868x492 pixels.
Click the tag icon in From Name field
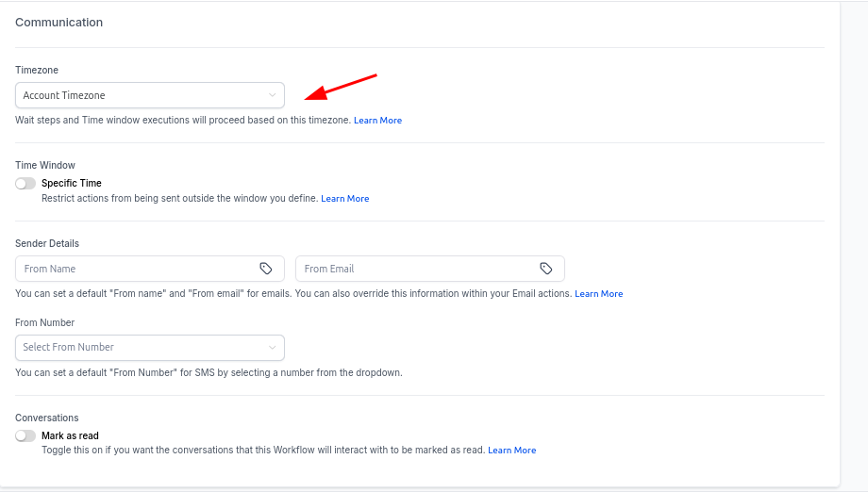pyautogui.click(x=266, y=269)
